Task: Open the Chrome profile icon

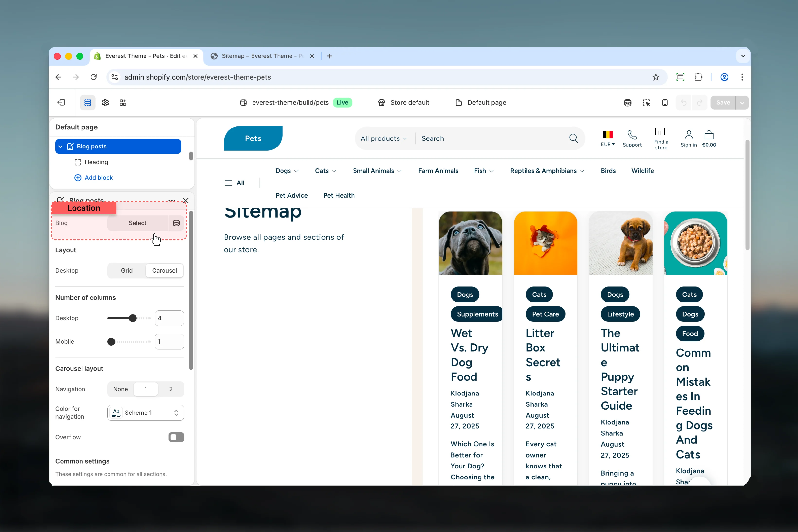Action: pyautogui.click(x=725, y=77)
